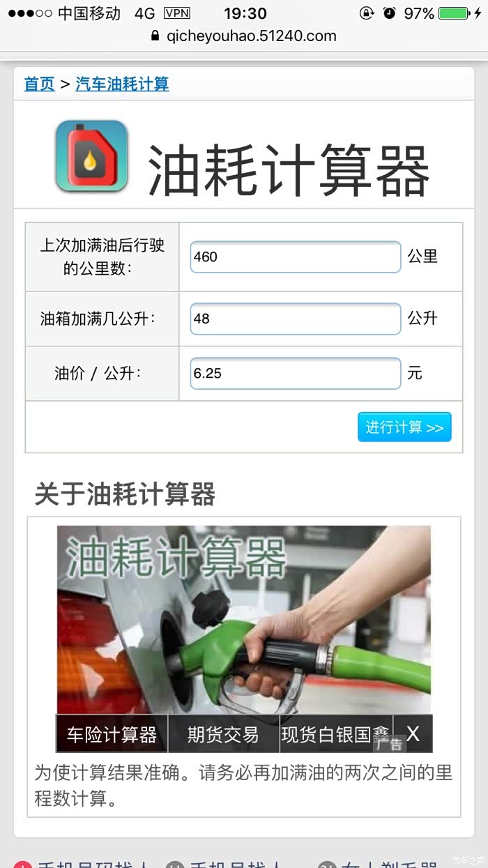Tap the alarm clock status icon

tap(389, 13)
